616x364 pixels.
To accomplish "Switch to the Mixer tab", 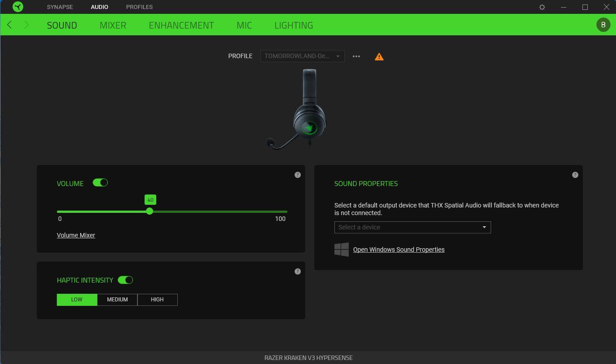I will pyautogui.click(x=113, y=25).
